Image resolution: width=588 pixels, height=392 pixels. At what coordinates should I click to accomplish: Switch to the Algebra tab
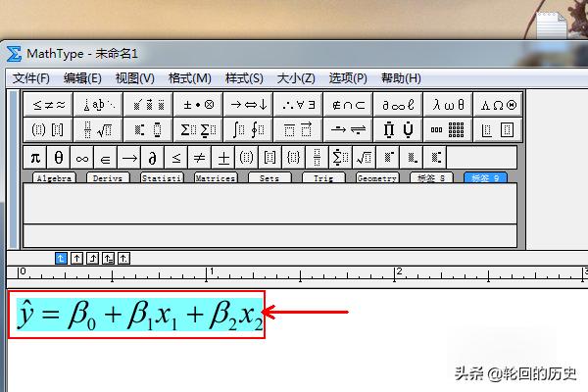pyautogui.click(x=54, y=178)
